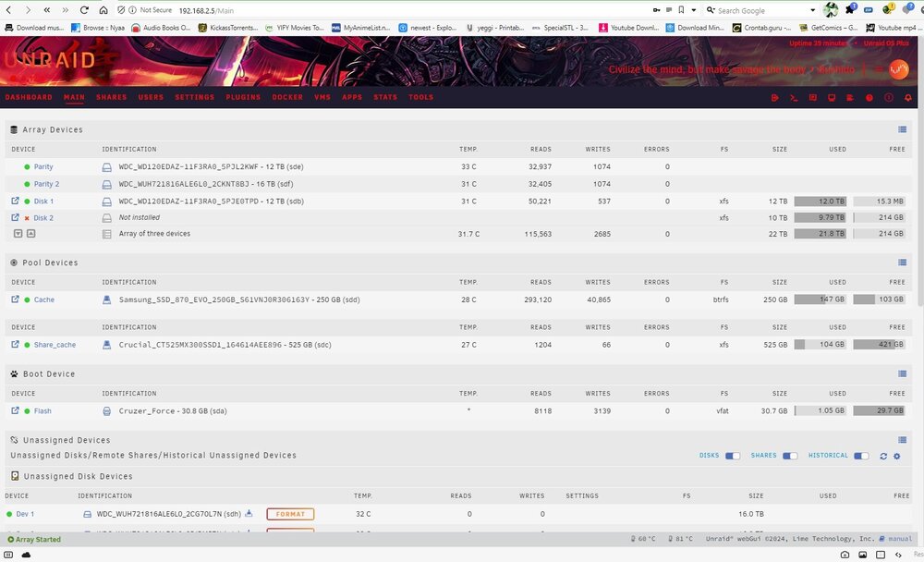This screenshot has width=924, height=562.
Task: Open the manual link in footer
Action: [900, 538]
